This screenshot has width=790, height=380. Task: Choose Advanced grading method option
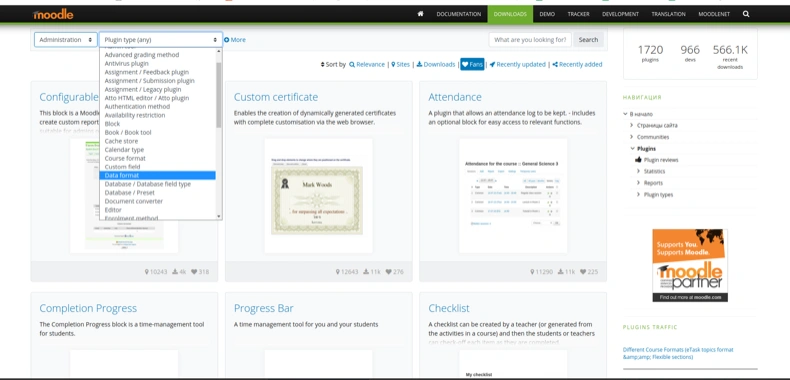(158, 55)
